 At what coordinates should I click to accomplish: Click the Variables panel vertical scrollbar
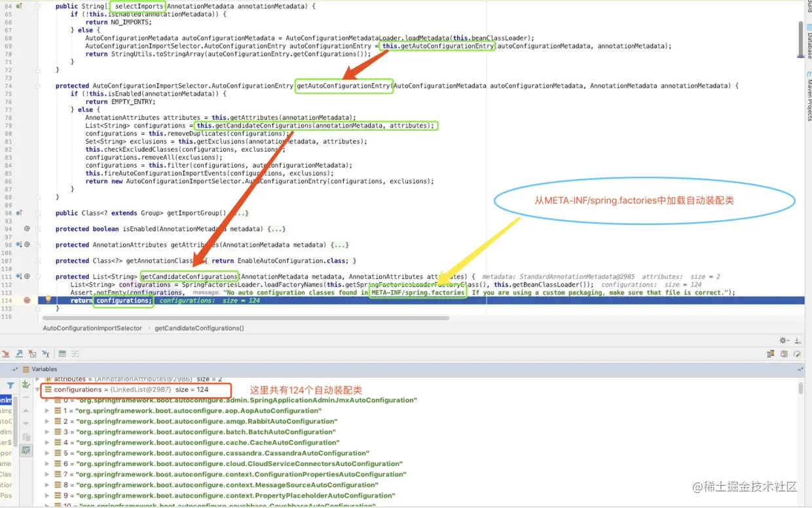coord(801,388)
